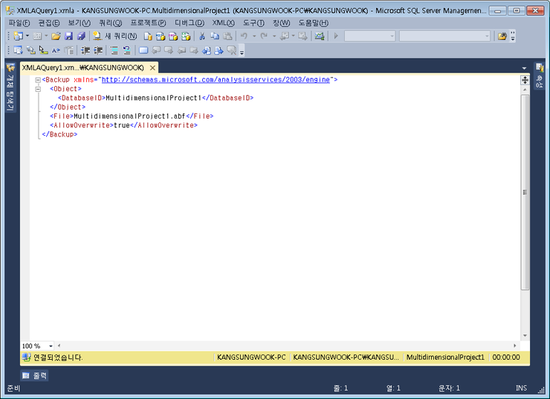Open the 도움말(H) menu
This screenshot has width=550, height=399.
point(313,23)
